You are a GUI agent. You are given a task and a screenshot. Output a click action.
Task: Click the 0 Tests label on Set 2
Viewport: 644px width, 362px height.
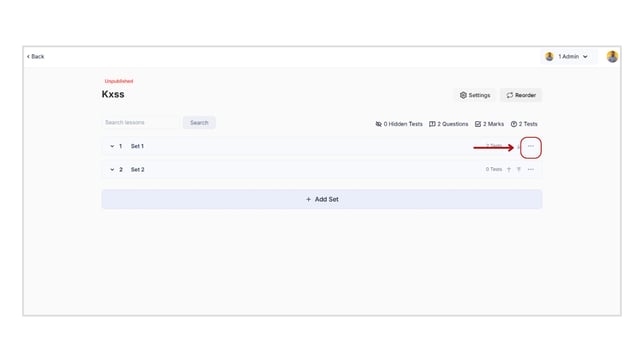(494, 169)
